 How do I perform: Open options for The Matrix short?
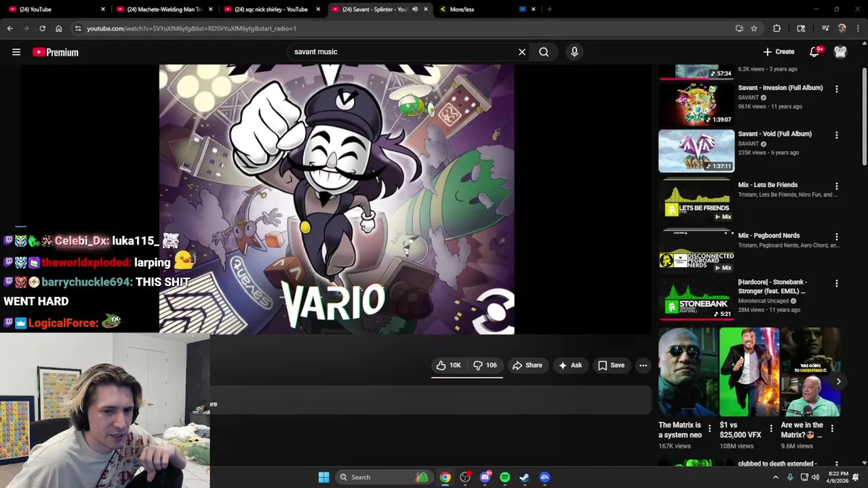coord(709,428)
